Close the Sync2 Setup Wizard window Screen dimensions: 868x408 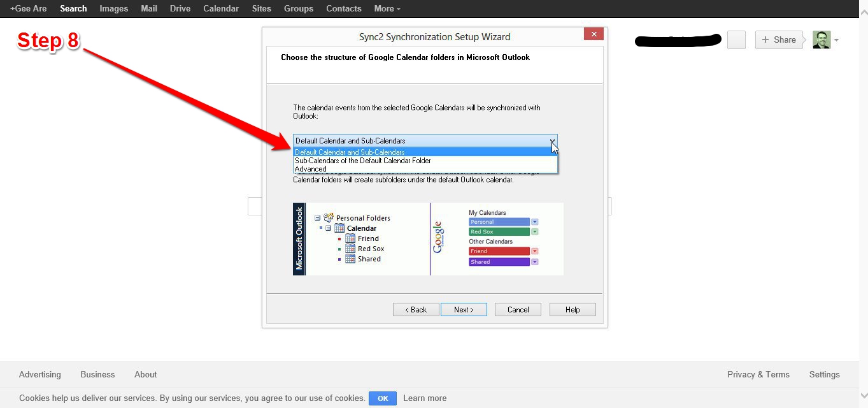[594, 34]
